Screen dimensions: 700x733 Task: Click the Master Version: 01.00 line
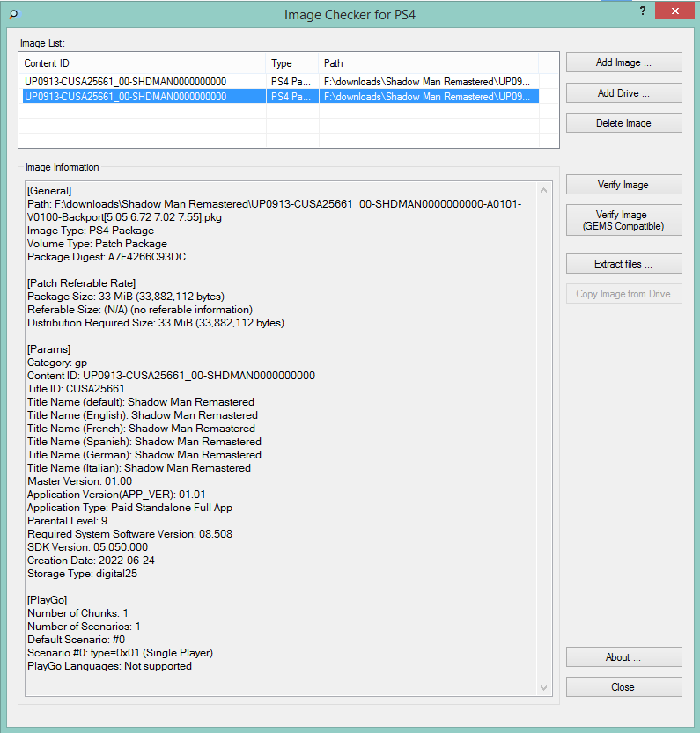(79, 481)
